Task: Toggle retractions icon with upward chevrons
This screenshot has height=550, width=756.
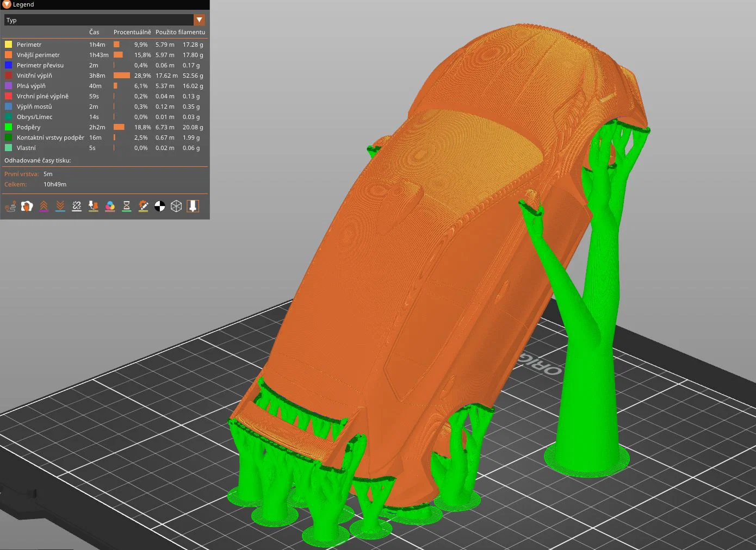Action: 44,206
